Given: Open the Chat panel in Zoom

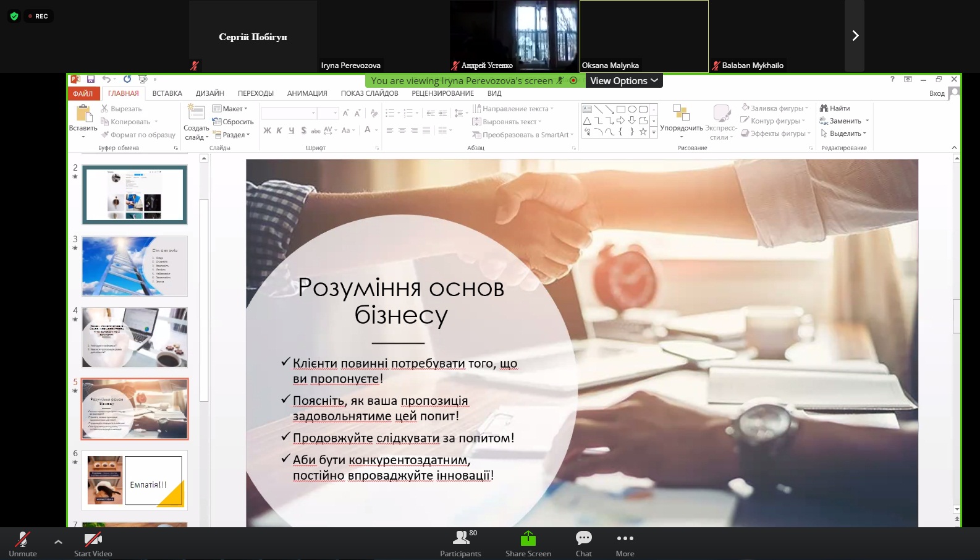Looking at the screenshot, I should click(583, 538).
